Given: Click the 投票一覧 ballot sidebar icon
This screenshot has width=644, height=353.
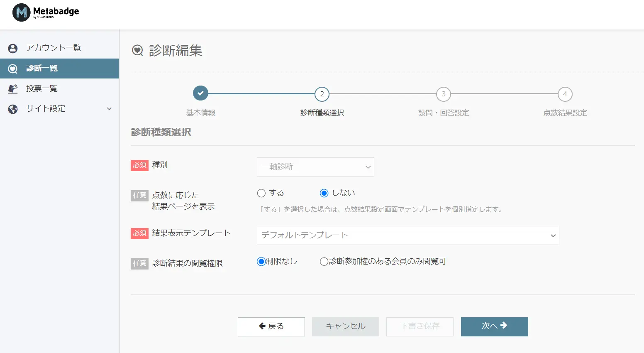Looking at the screenshot, I should 13,88.
